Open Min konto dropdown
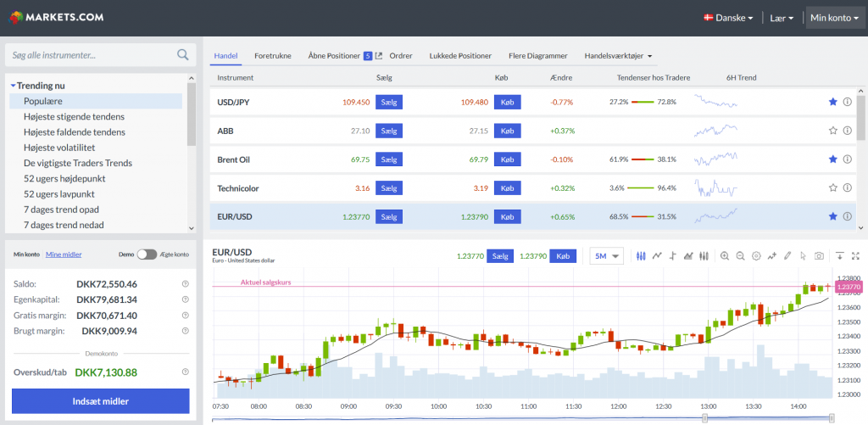The width and height of the screenshot is (868, 425). tap(834, 18)
